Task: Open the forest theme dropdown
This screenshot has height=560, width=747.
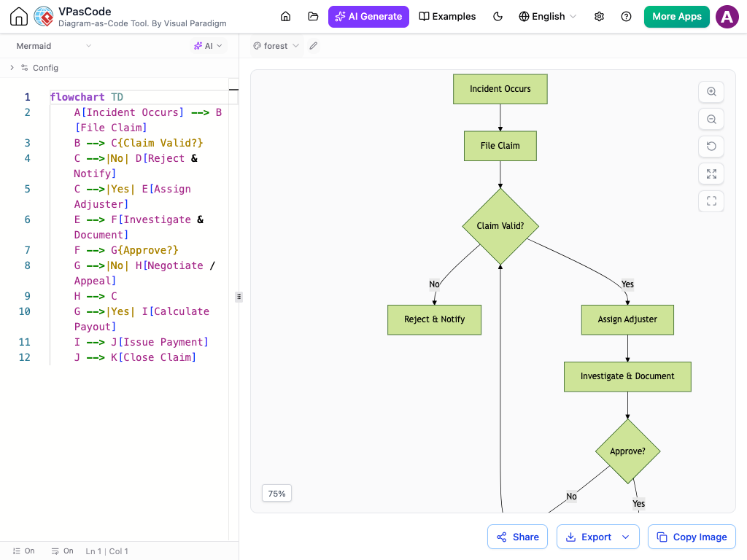Action: coord(276,46)
